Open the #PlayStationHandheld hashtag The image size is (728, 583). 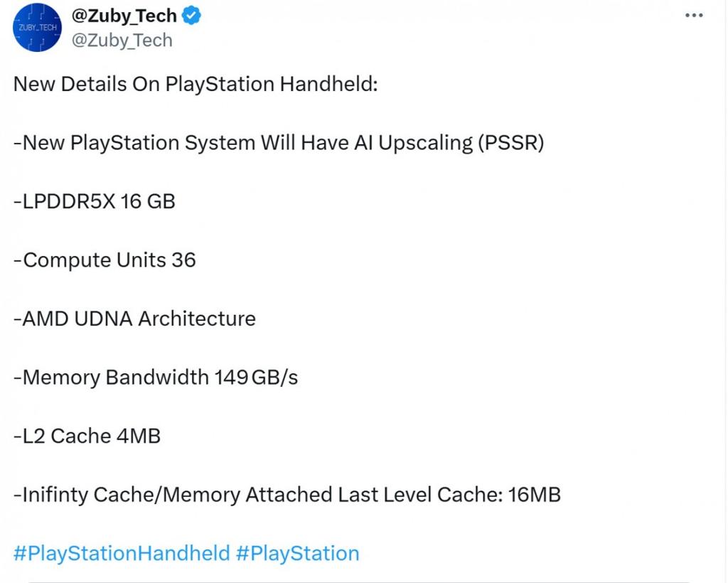[122, 553]
